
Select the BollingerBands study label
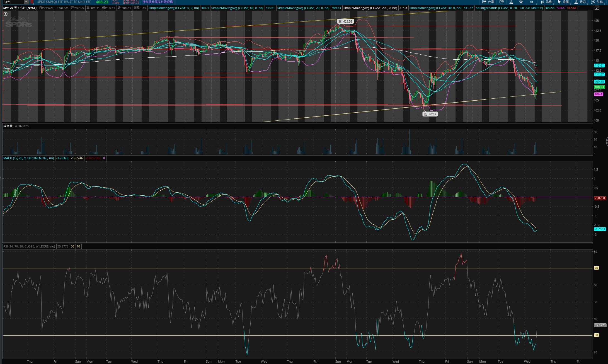pos(509,8)
